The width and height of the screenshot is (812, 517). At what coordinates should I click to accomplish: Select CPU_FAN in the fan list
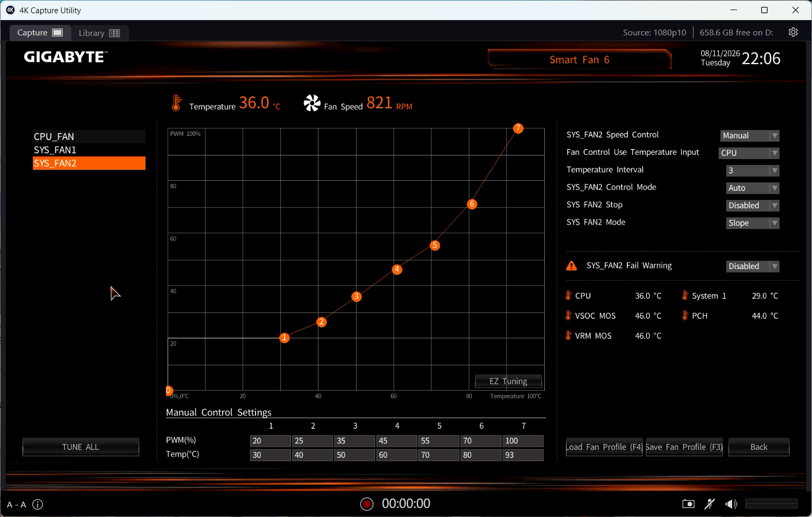89,136
